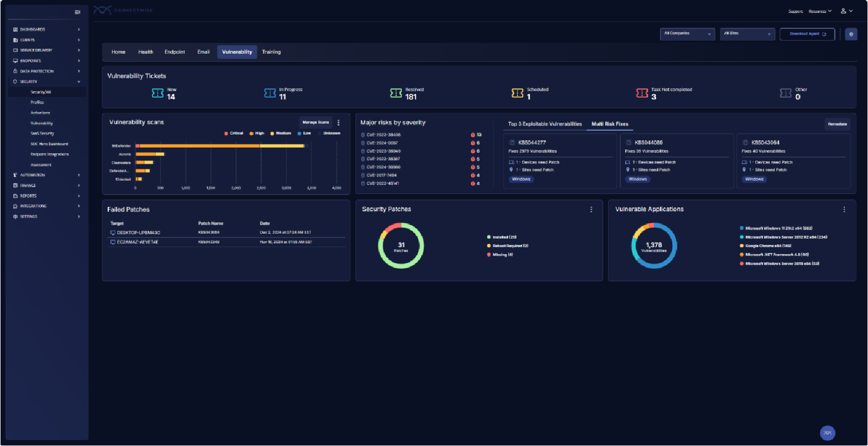Click the settings gear icon beside Download Agent

[x=851, y=34]
